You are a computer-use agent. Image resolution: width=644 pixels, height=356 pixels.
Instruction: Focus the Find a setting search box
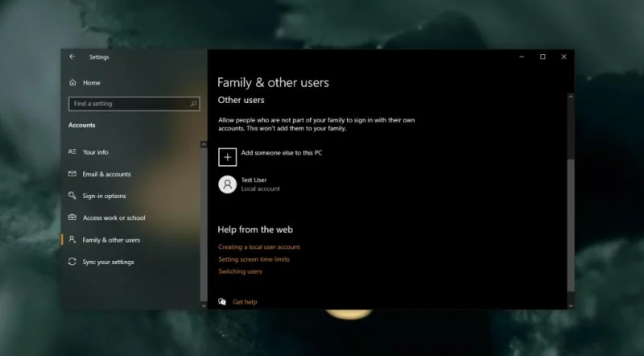134,104
